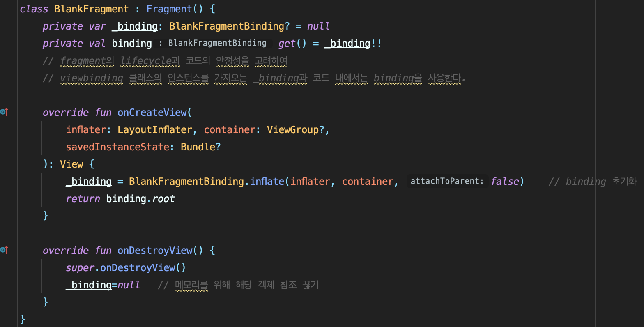
Task: Click the 'root' property after binding
Action: pos(163,199)
